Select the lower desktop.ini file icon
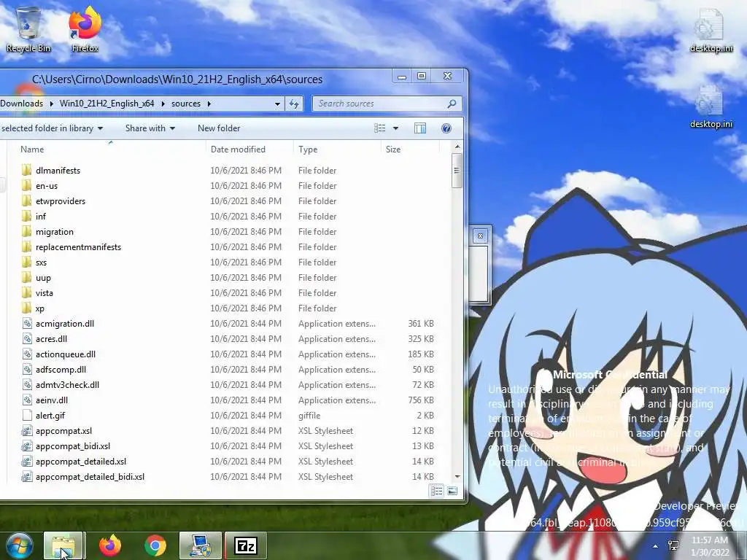The height and width of the screenshot is (560, 747). 711,106
